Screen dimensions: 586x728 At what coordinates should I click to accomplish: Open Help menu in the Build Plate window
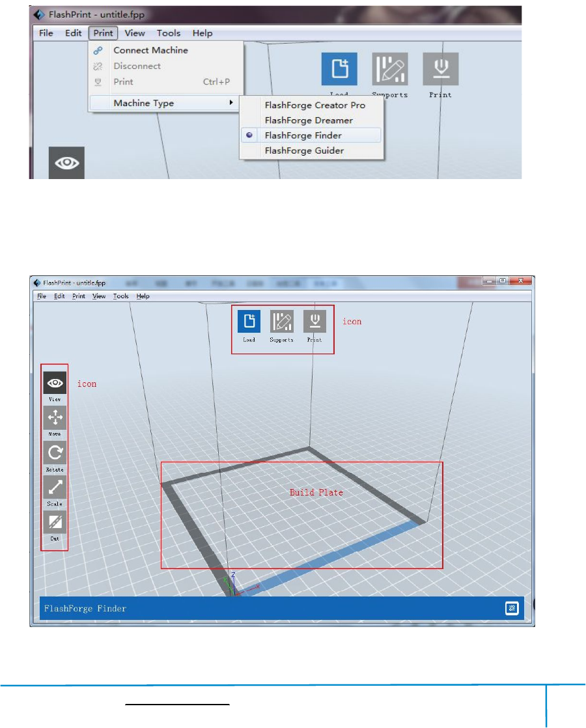[143, 296]
